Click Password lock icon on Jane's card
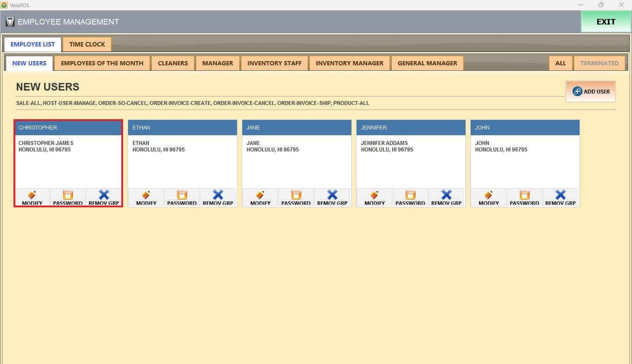 (296, 195)
